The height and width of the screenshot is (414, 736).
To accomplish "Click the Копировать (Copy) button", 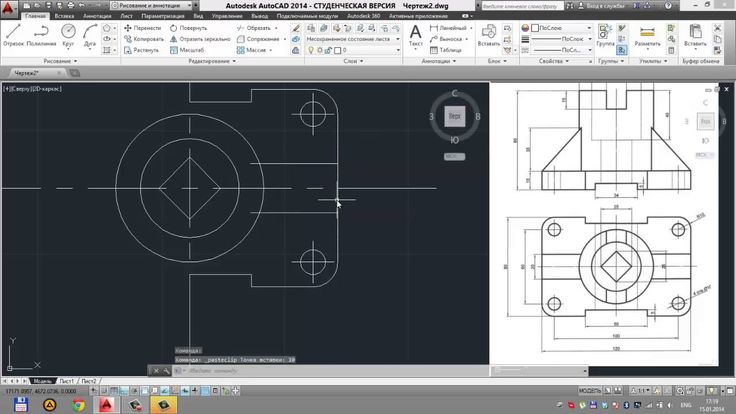I will pos(144,39).
